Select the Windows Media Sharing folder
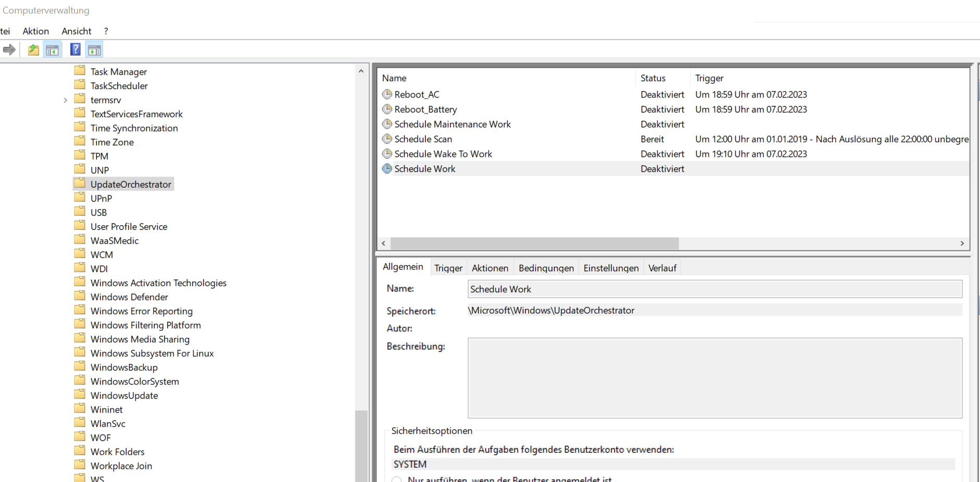 tap(140, 339)
